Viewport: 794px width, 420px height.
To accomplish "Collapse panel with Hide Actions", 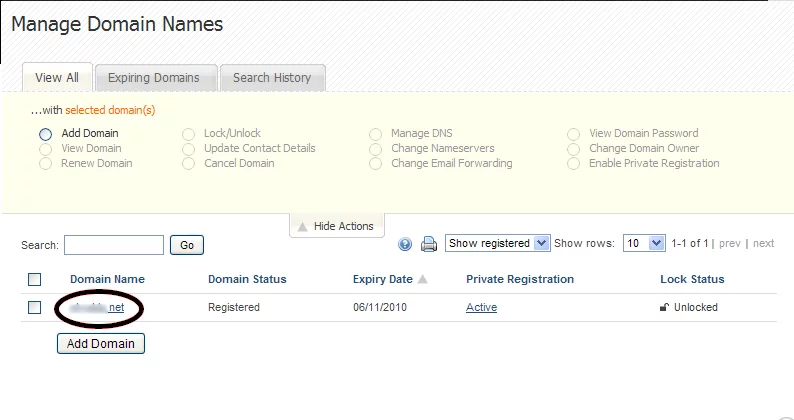I will tap(336, 226).
